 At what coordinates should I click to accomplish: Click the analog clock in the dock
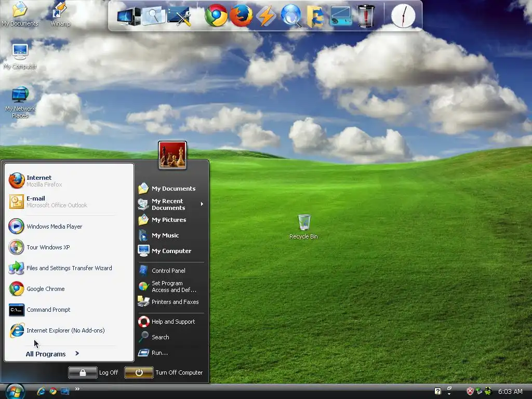403,16
